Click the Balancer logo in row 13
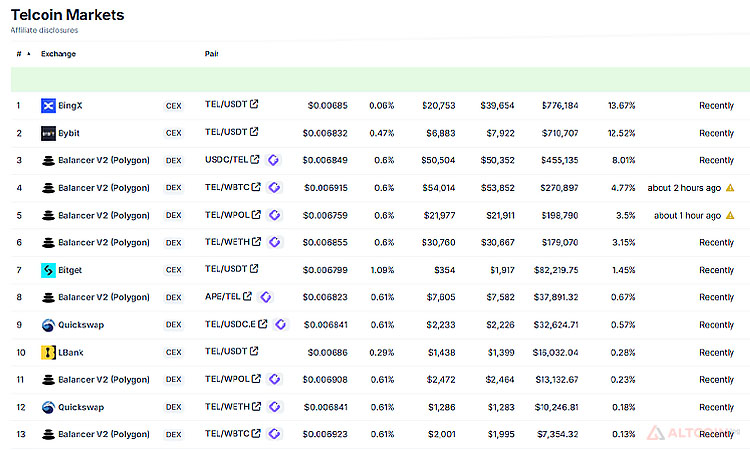This screenshot has width=750, height=450. [x=48, y=435]
